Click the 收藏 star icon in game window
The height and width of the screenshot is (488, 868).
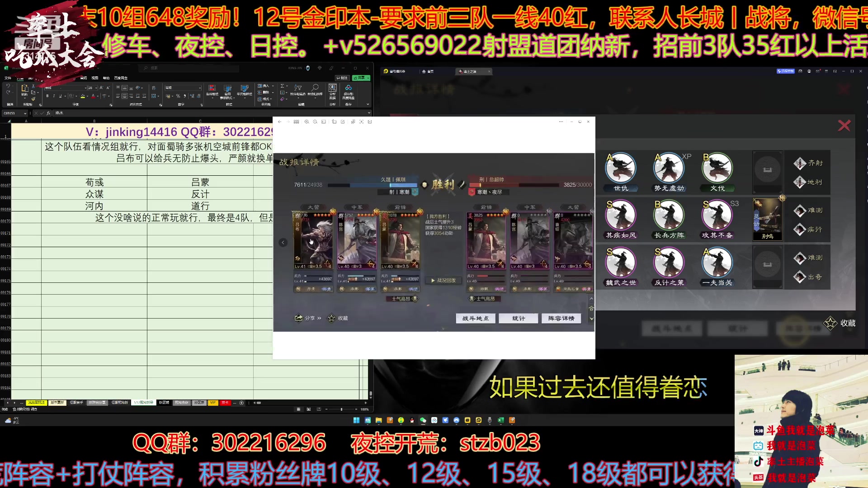point(830,323)
